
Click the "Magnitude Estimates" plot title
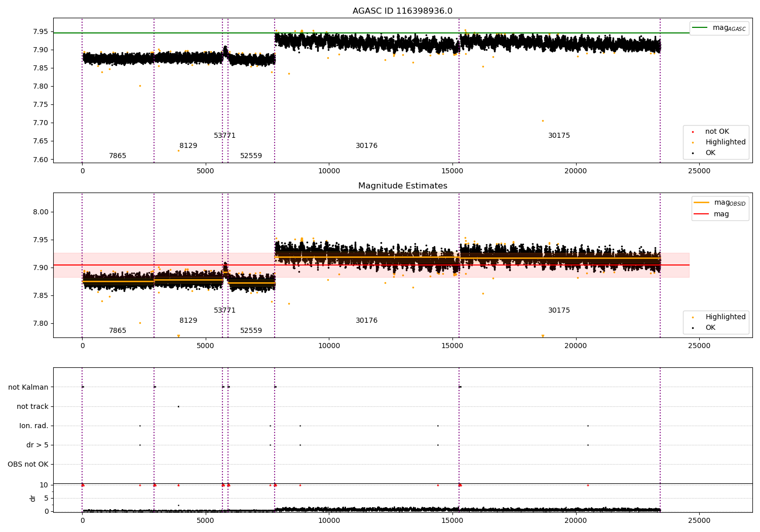[x=402, y=186]
